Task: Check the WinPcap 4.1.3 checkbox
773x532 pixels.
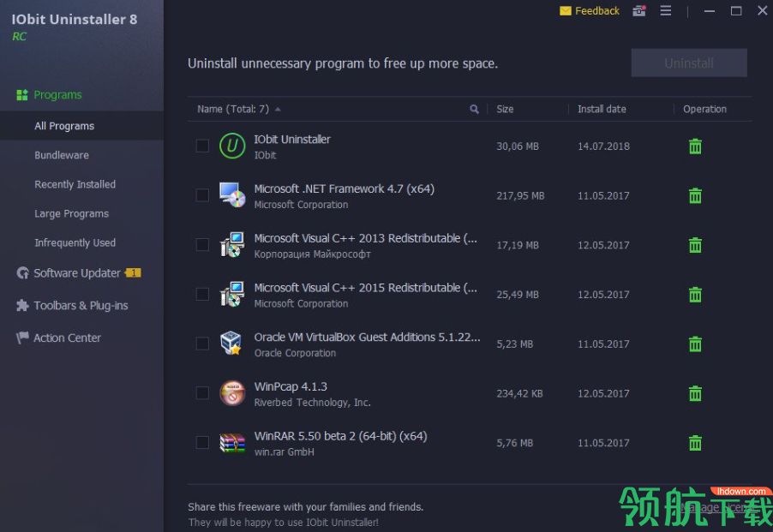Action: click(x=202, y=393)
